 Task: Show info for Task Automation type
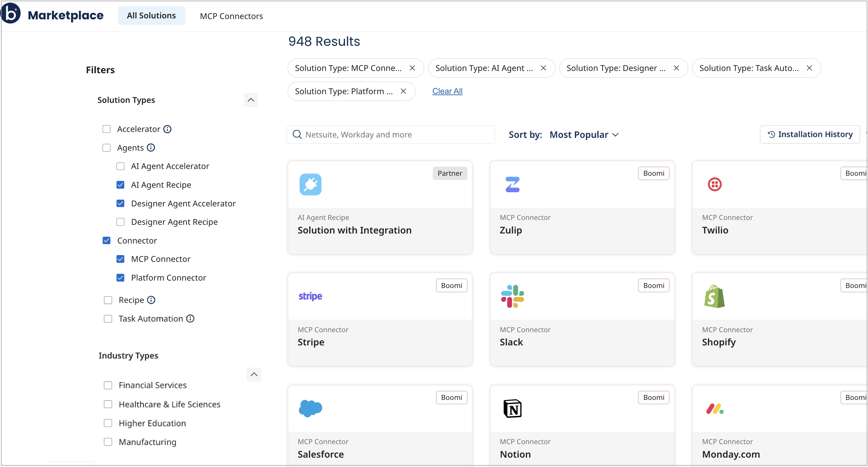pos(190,319)
